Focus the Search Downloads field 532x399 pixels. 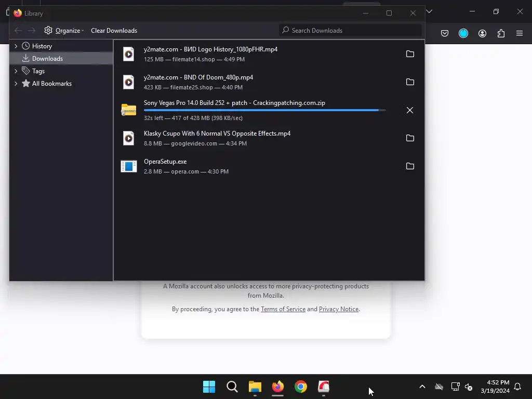(x=351, y=31)
